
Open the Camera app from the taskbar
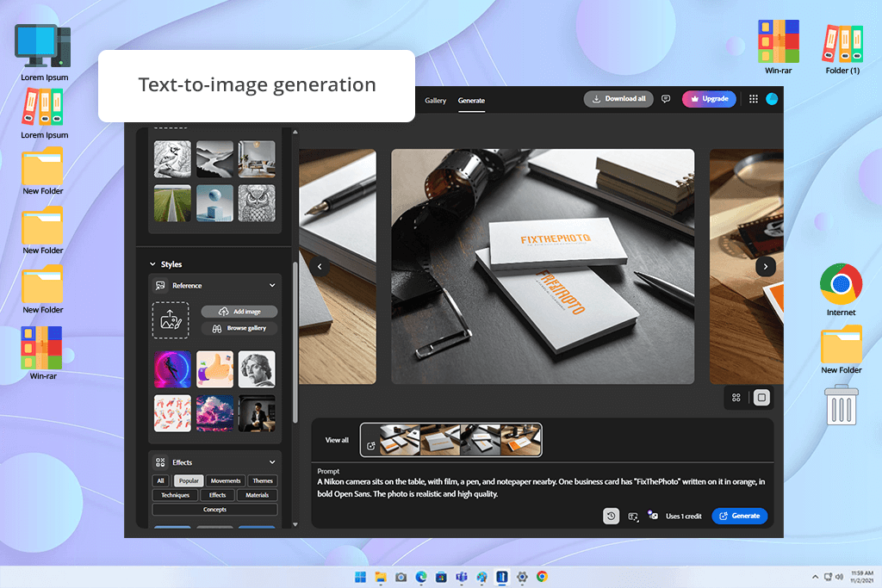401,577
